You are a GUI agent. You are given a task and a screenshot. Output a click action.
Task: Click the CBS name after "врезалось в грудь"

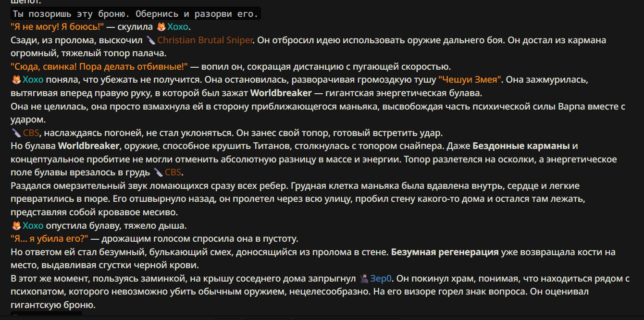point(173,172)
